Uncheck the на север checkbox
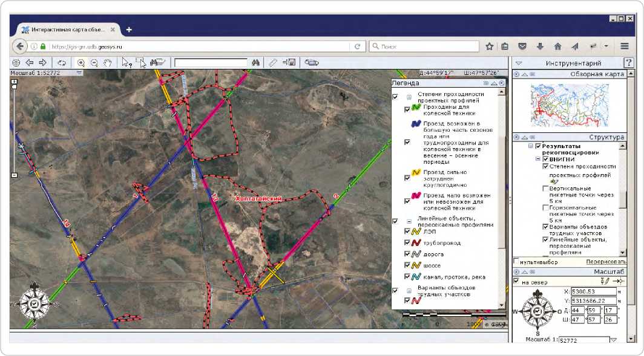 (516, 281)
